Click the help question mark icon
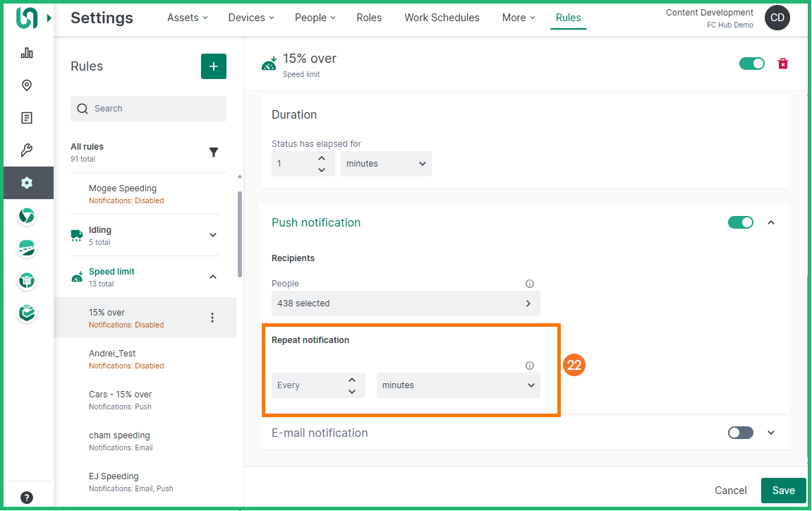Image resolution: width=812 pixels, height=511 pixels. pyautogui.click(x=27, y=497)
